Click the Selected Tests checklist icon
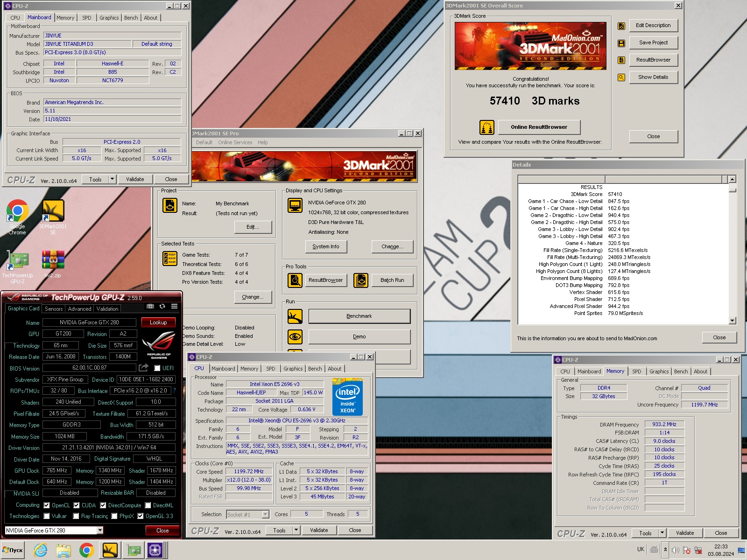 [169, 258]
